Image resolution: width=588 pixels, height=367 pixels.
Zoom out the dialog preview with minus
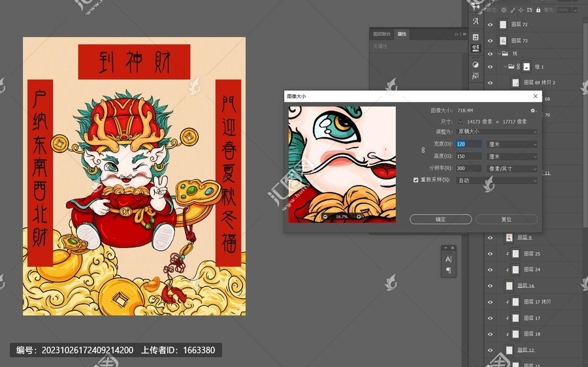(x=325, y=217)
